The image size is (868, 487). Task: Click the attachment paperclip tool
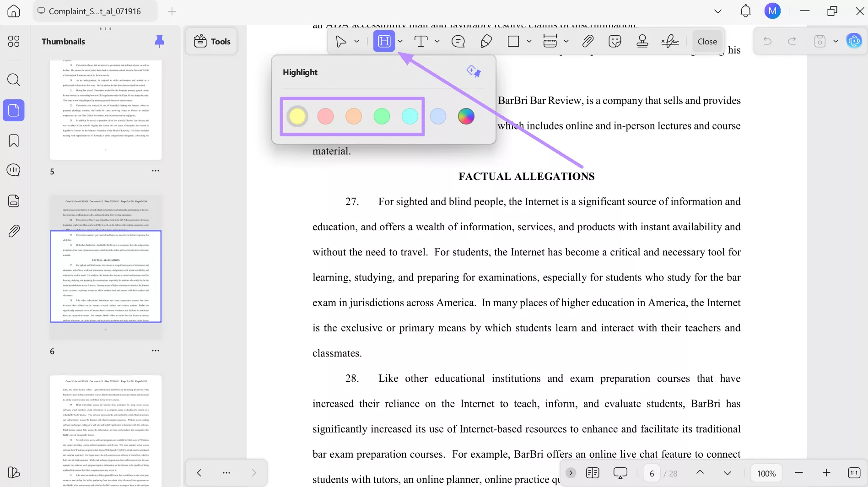click(x=588, y=41)
